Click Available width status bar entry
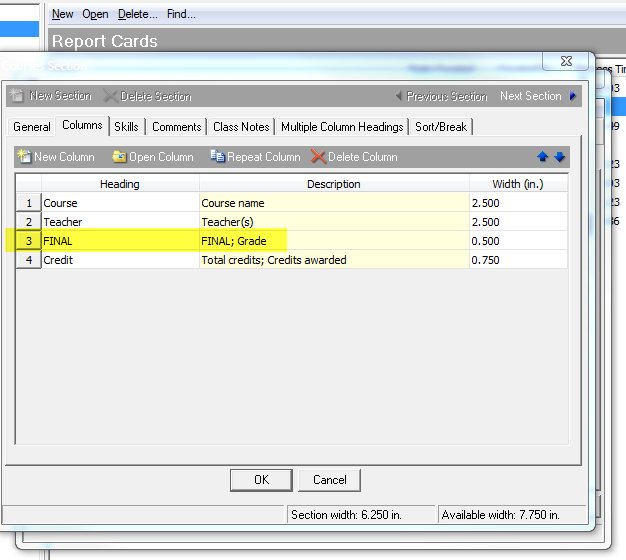 (x=512, y=514)
